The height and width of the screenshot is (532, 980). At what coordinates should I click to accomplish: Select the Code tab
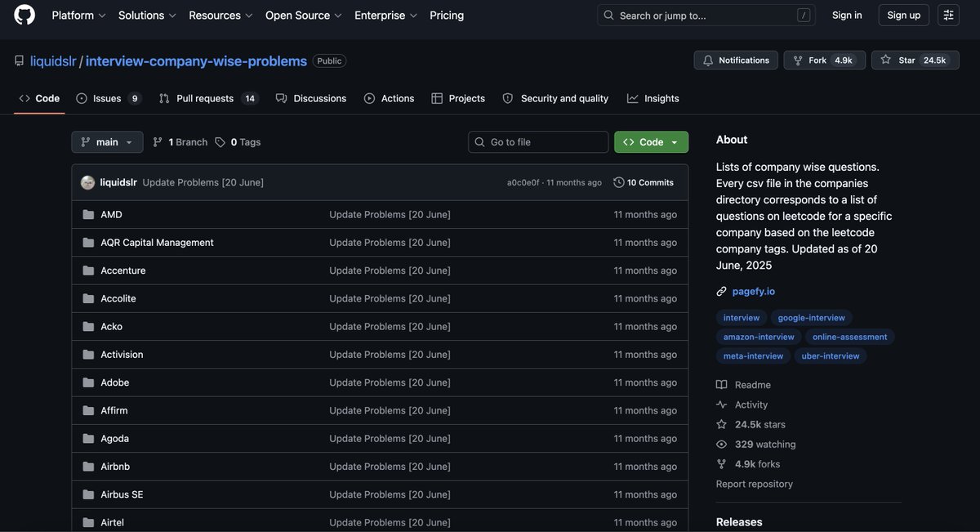[x=39, y=98]
